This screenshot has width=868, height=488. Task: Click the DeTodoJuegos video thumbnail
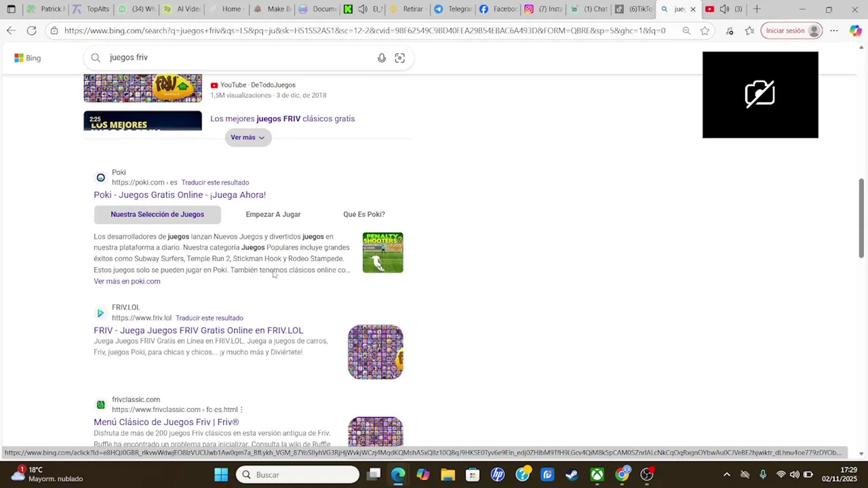pos(142,89)
